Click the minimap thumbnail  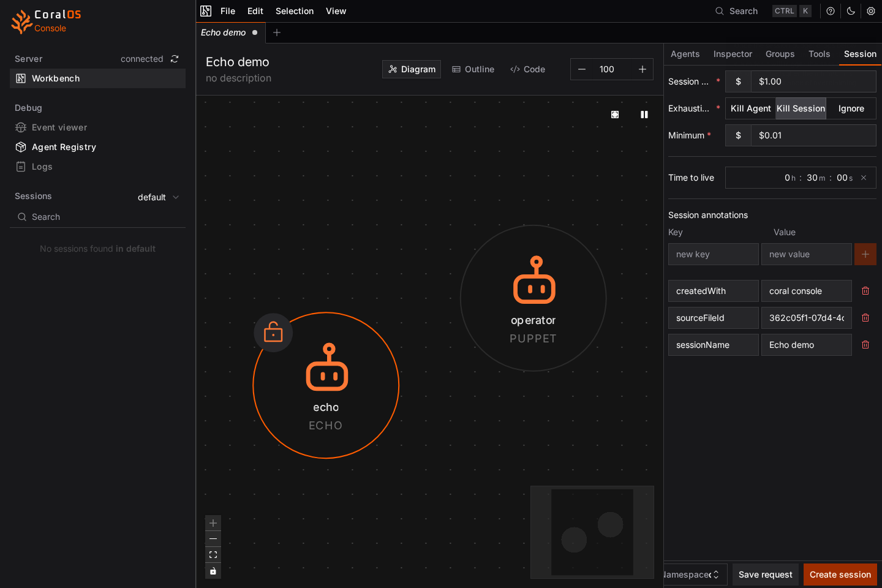point(592,532)
